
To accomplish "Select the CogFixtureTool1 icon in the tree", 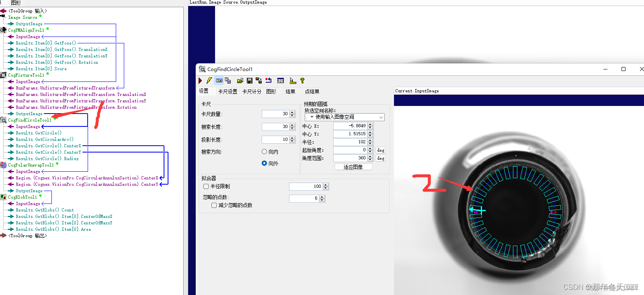I will (x=3, y=75).
